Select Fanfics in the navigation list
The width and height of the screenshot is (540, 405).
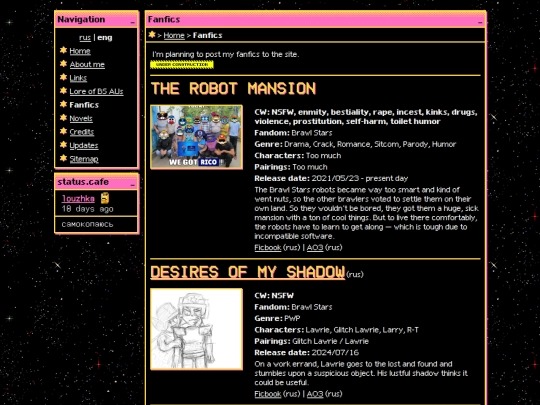point(84,105)
